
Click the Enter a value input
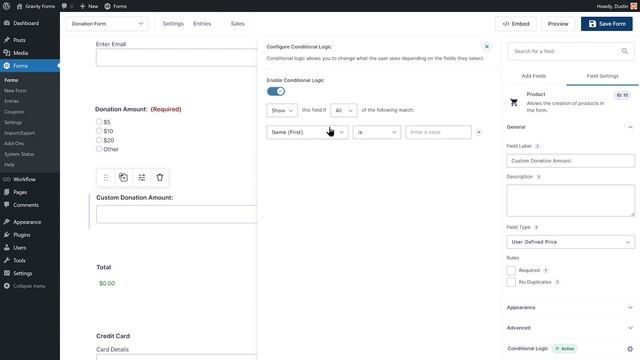438,132
